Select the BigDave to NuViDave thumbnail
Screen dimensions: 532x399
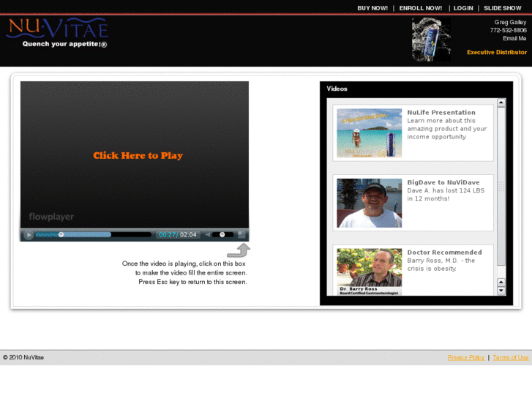point(369,203)
